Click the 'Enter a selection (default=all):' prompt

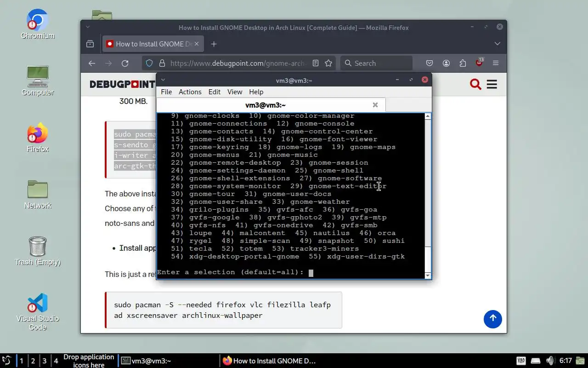click(x=230, y=272)
